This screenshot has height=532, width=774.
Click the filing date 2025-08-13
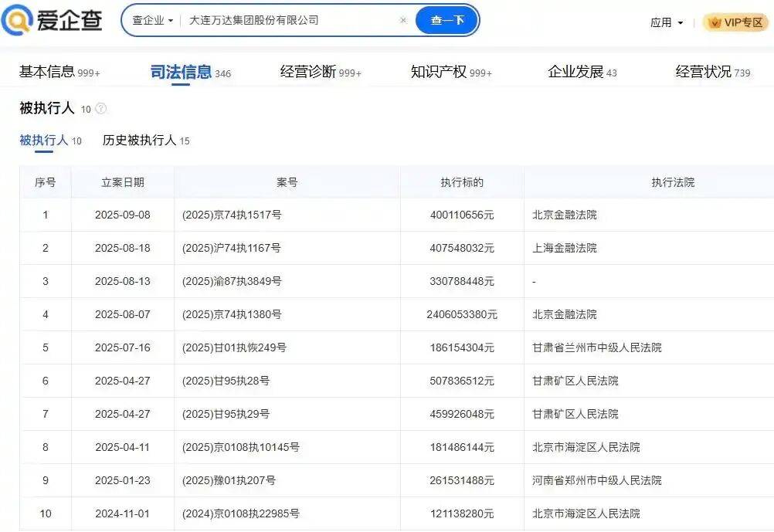122,281
